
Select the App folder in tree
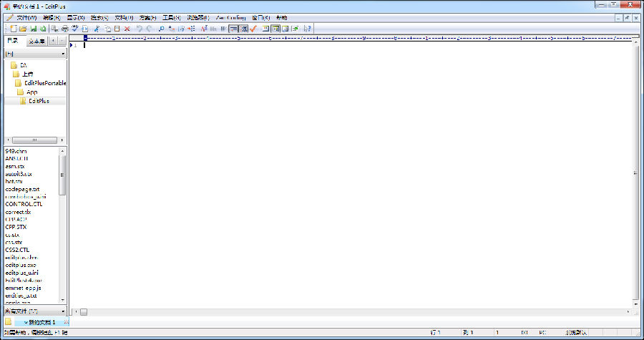pyautogui.click(x=27, y=92)
